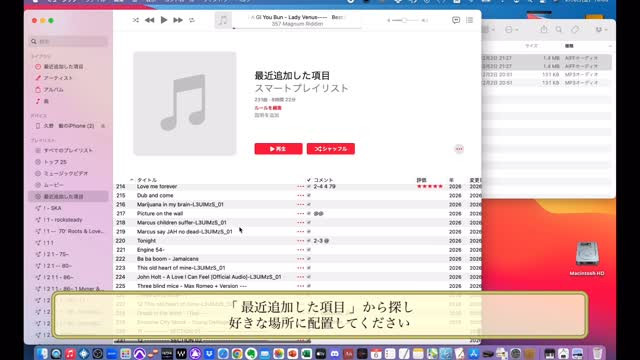Click the red 再生 play button
The height and width of the screenshot is (360, 640).
point(278,149)
